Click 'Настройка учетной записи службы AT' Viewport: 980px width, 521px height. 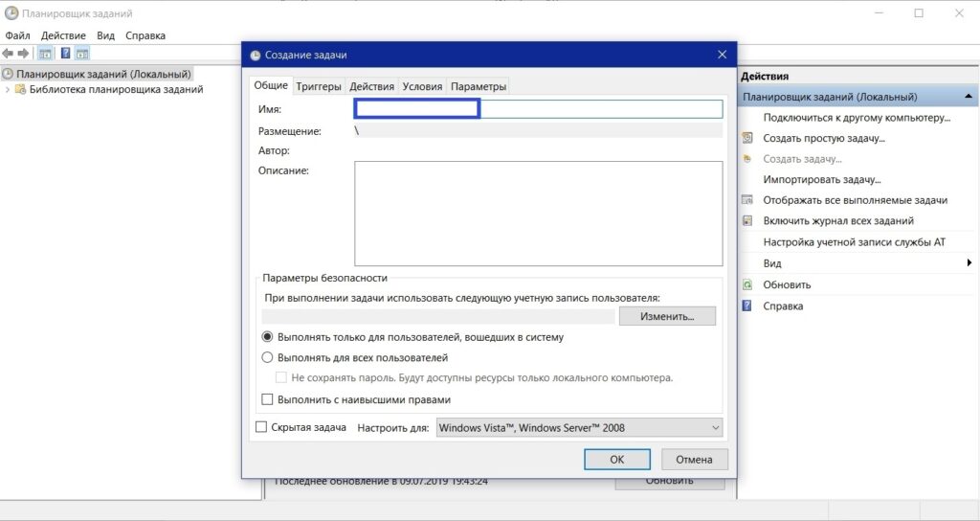(855, 242)
